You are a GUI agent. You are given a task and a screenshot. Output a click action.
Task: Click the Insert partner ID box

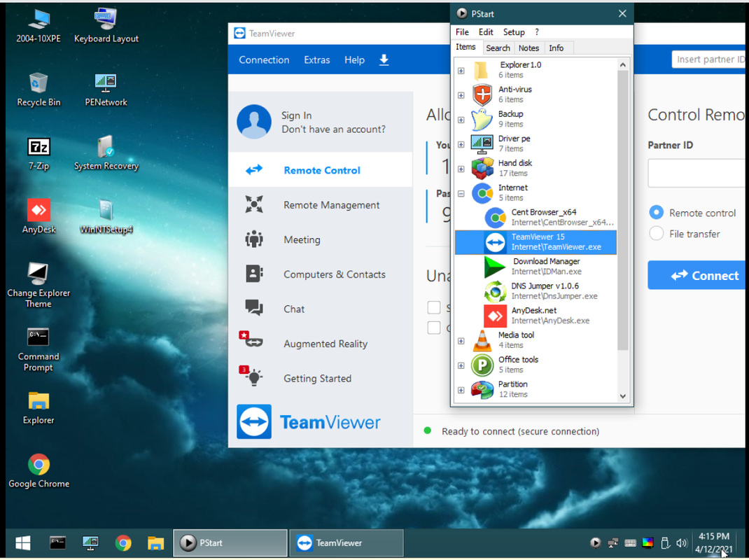tap(708, 59)
